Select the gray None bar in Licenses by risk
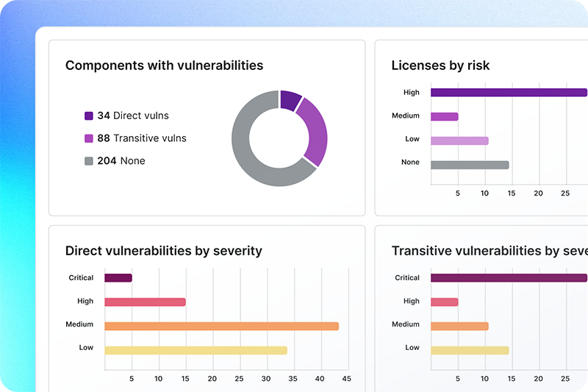Screen dimensions: 588x392 (x=470, y=165)
